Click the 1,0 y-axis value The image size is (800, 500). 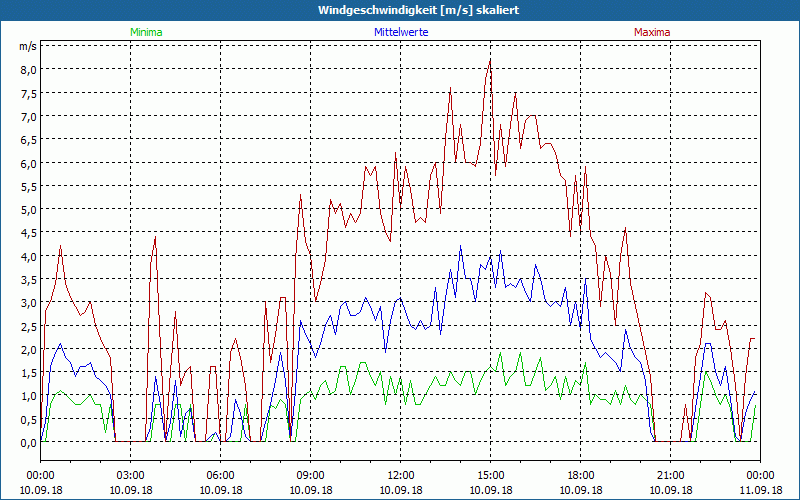[28, 396]
